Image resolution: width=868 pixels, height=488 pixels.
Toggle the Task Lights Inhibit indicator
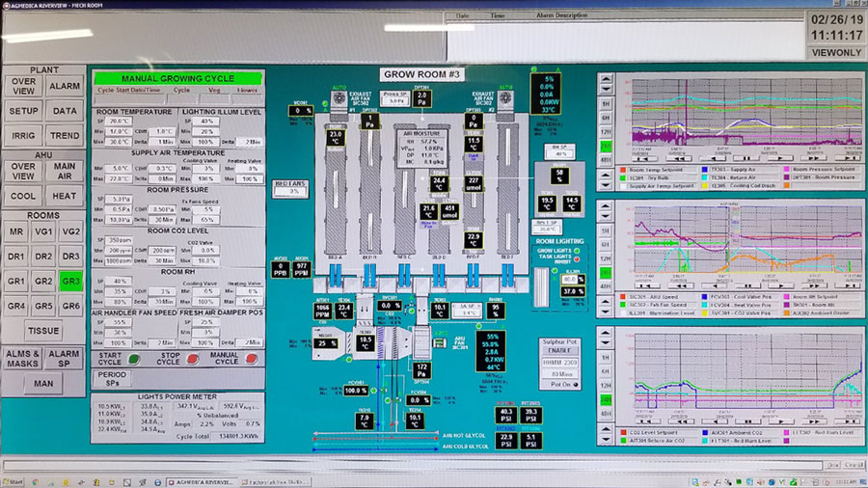577,258
